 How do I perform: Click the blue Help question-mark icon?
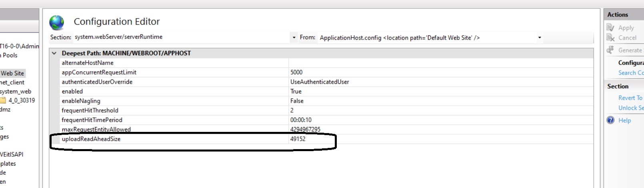[610, 120]
